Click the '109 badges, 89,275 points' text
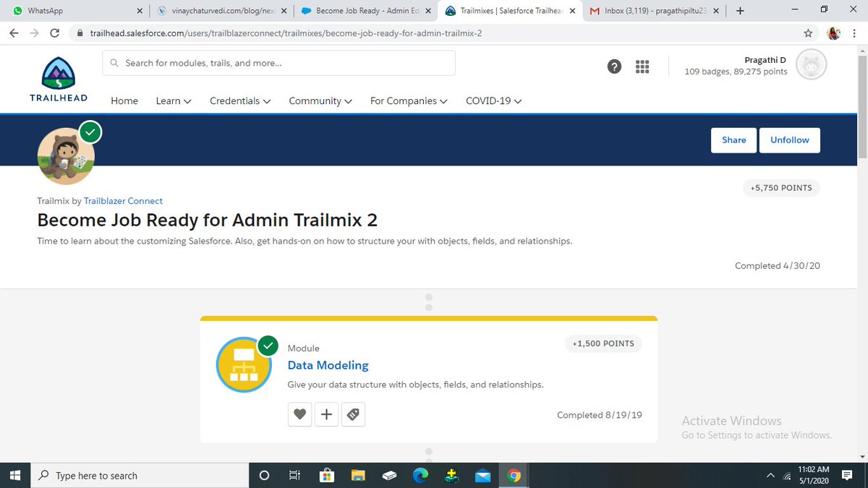This screenshot has height=488, width=868. (x=736, y=72)
